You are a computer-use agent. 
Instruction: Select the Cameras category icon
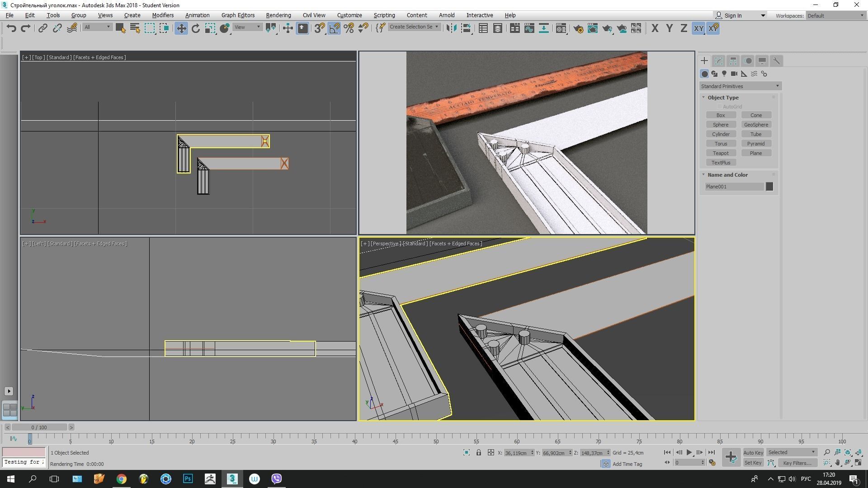tap(734, 74)
